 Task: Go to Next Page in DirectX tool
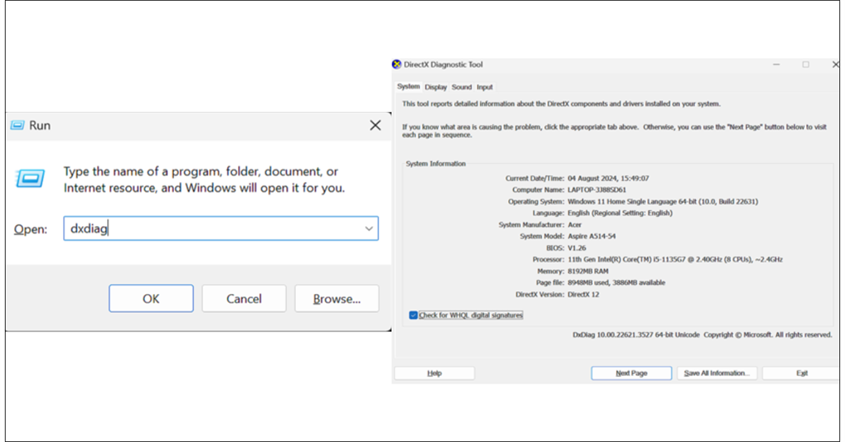631,373
